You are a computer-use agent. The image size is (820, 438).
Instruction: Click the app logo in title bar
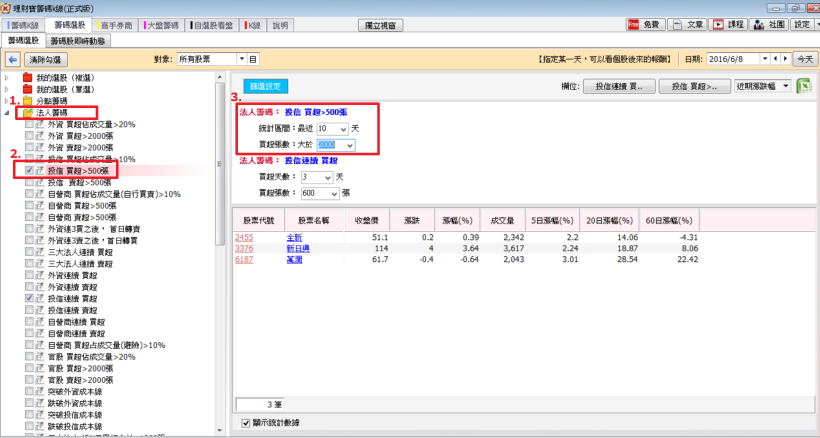click(6, 8)
